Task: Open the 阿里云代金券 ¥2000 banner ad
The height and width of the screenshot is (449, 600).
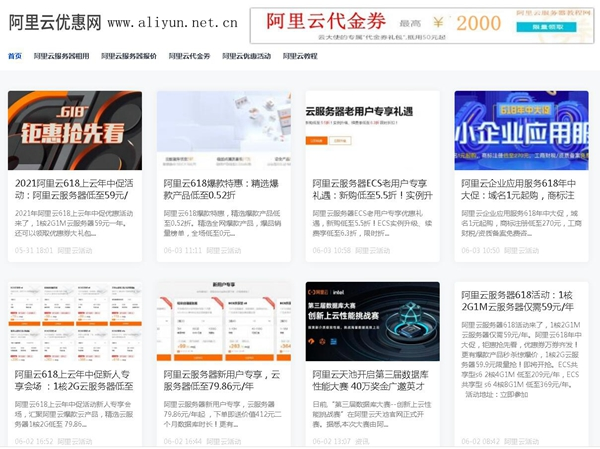Action: tap(422, 21)
